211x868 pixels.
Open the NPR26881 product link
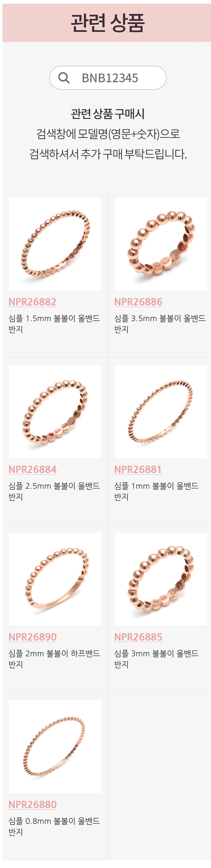[138, 469]
